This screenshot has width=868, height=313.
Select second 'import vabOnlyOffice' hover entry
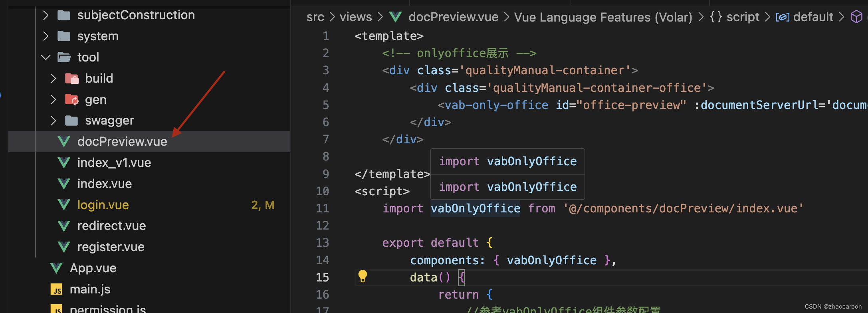point(507,187)
